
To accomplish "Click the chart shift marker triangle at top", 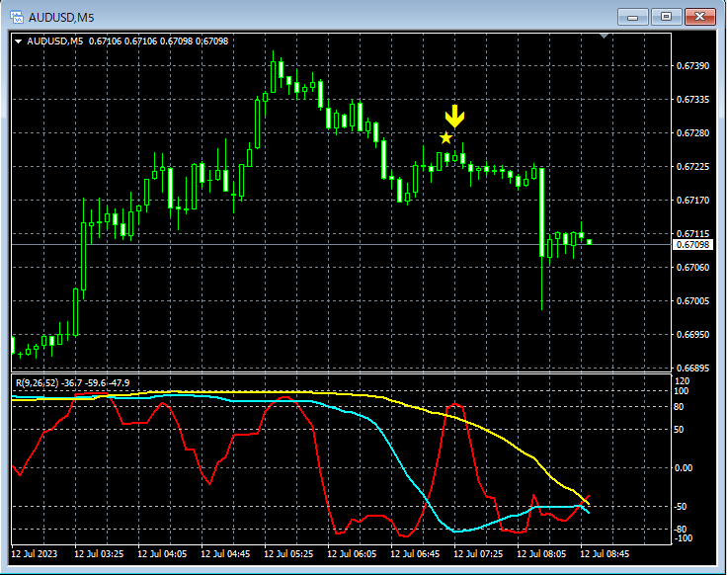I will click(605, 36).
